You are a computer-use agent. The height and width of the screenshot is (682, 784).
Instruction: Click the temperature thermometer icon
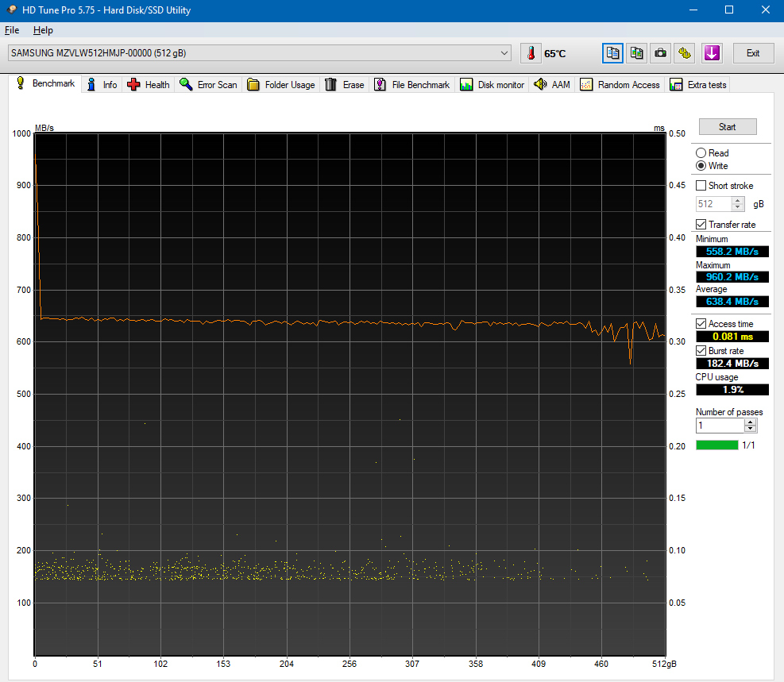pos(530,52)
